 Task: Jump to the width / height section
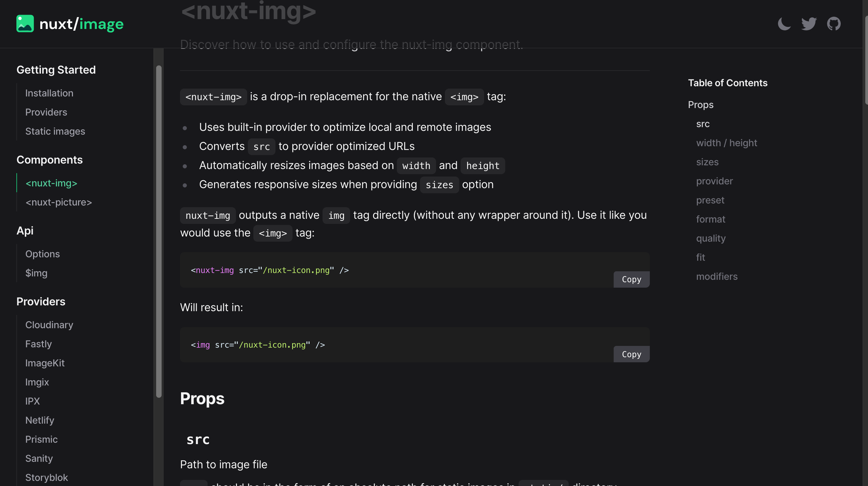click(x=727, y=143)
